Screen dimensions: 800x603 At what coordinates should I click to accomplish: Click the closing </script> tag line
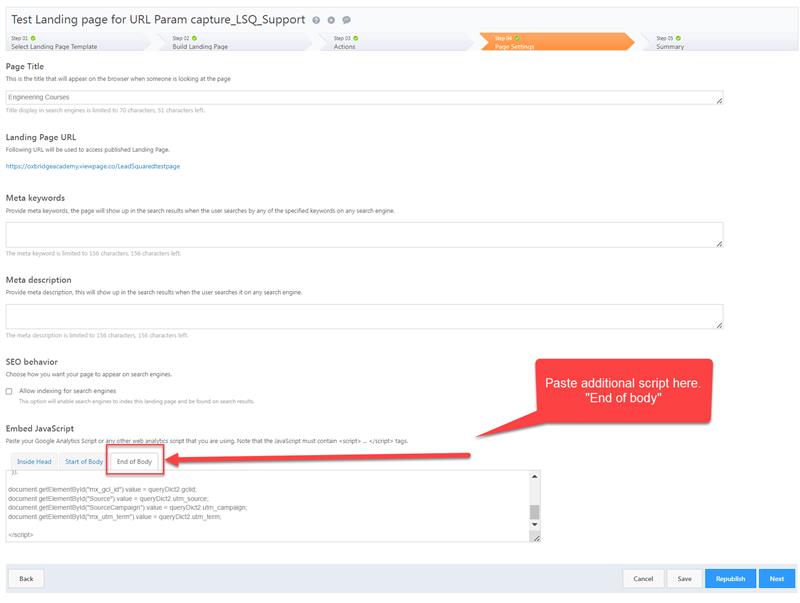click(21, 535)
